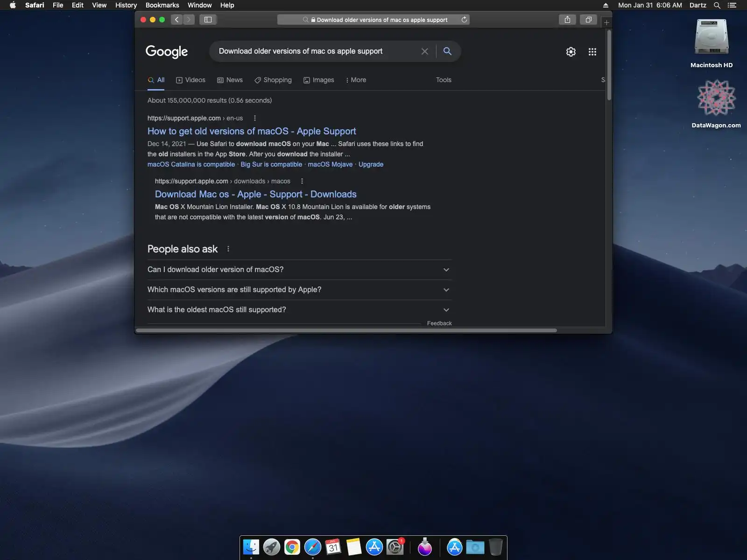747x560 pixels.
Task: Open Google quick settings gear
Action: [571, 52]
